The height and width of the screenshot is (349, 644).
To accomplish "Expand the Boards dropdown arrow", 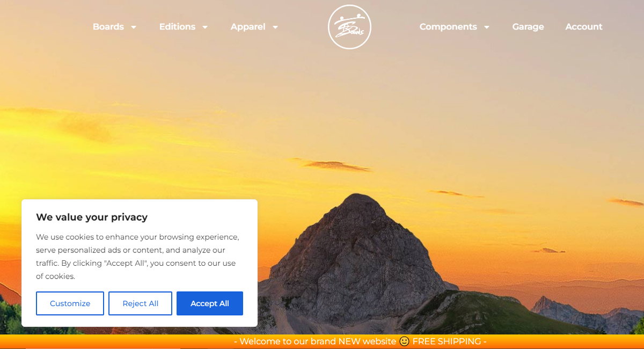I will [134, 27].
